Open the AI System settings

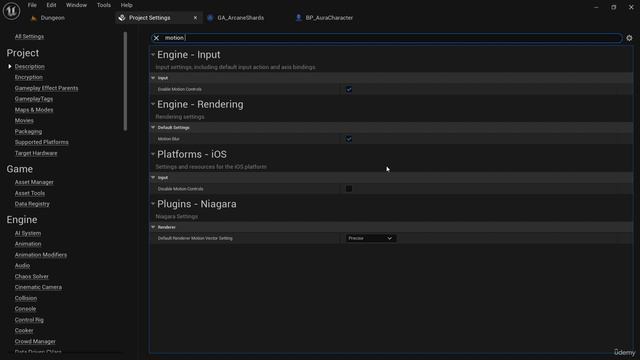pyautogui.click(x=28, y=233)
